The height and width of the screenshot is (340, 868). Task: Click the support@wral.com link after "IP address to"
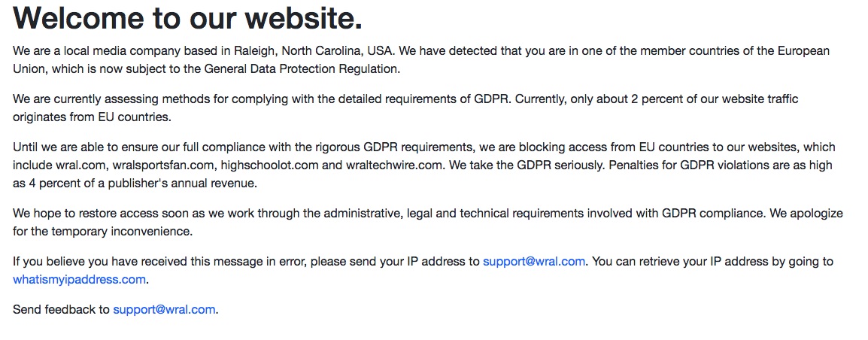(533, 262)
